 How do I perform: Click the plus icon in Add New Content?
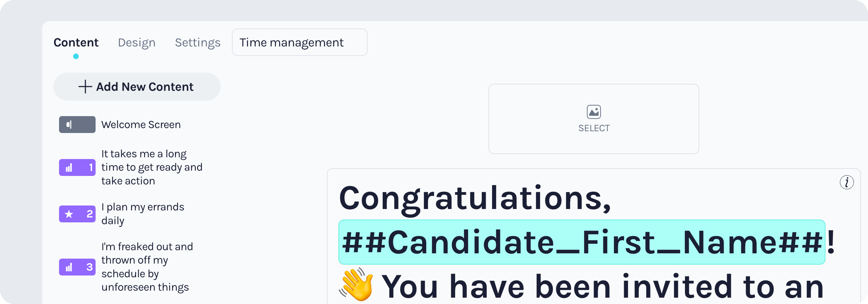(x=85, y=87)
